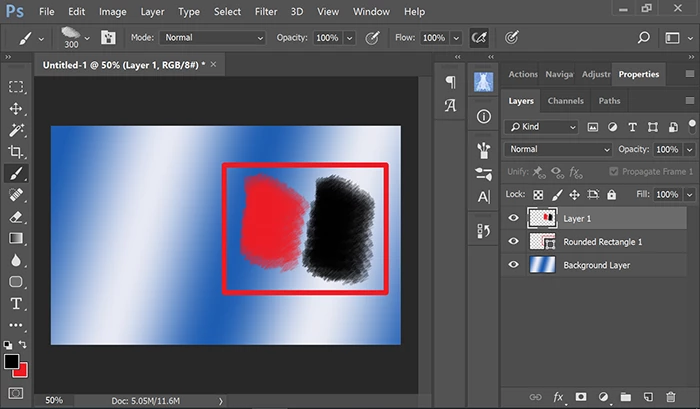Switch to the Channels tab
The width and height of the screenshot is (700, 409).
click(x=566, y=101)
